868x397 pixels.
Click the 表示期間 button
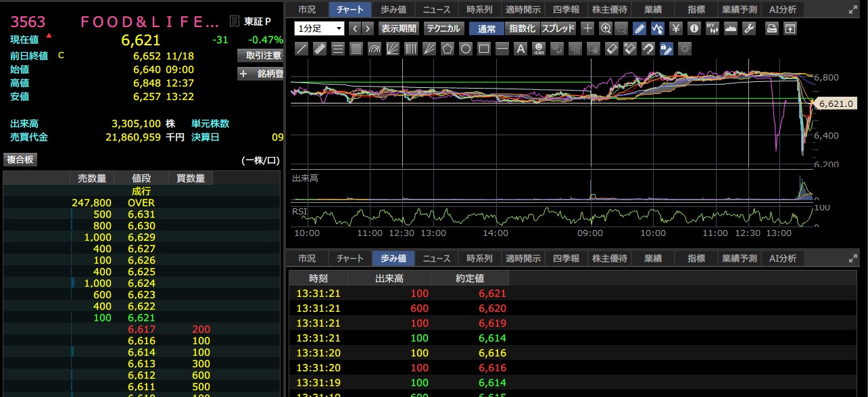[x=399, y=28]
